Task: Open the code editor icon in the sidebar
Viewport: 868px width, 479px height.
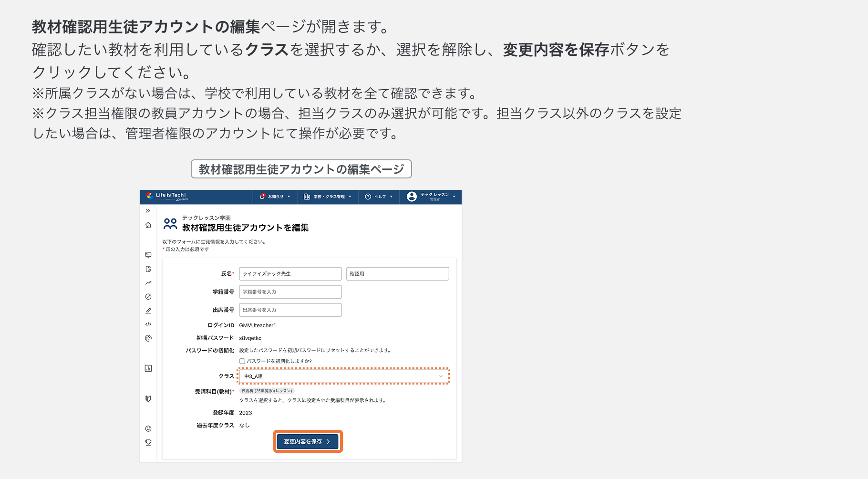Action: [148, 324]
